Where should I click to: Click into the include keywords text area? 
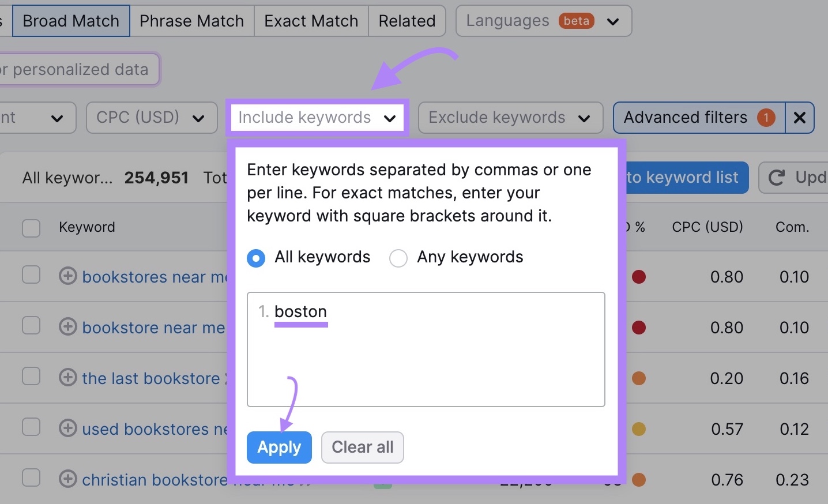click(x=426, y=349)
